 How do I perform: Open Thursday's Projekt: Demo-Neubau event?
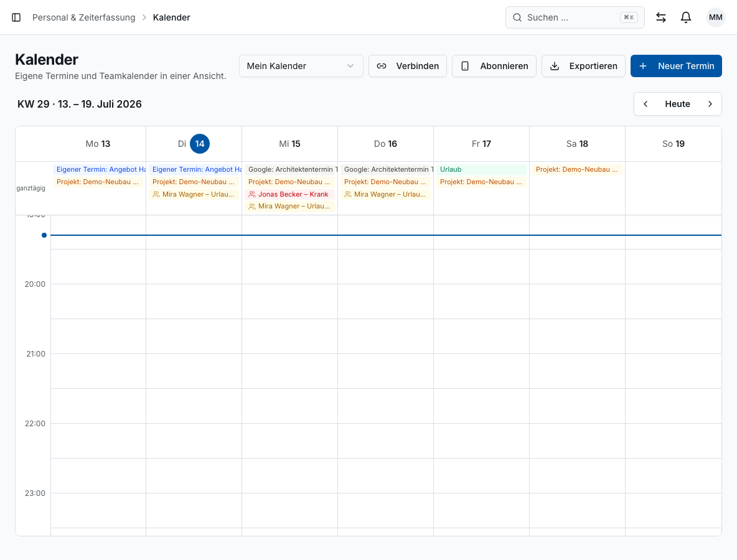point(385,182)
